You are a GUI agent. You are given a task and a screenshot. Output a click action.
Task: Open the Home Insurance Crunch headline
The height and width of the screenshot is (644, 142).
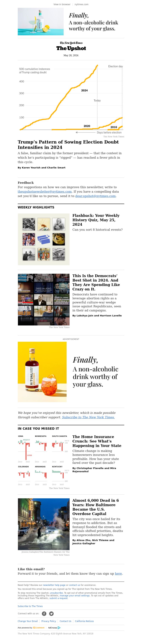pos(97,441)
